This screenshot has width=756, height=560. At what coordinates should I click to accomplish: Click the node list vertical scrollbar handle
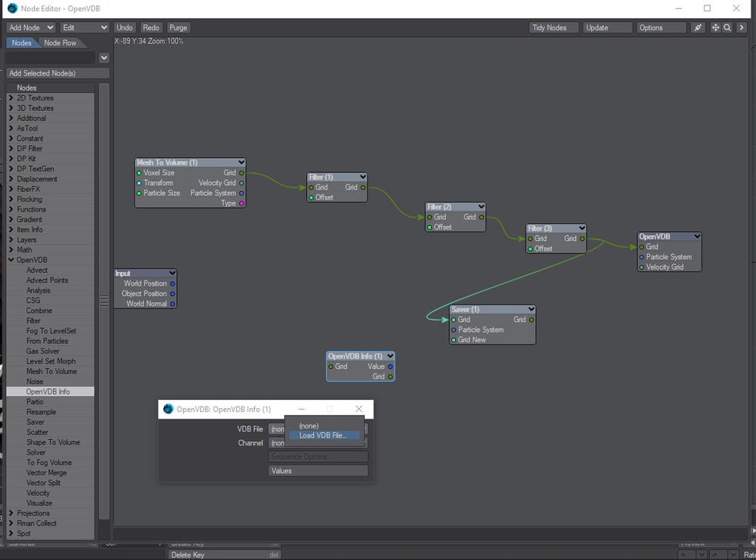[104, 302]
